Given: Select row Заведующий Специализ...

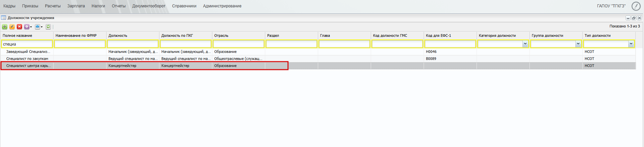Looking at the screenshot, I should pos(318,52).
